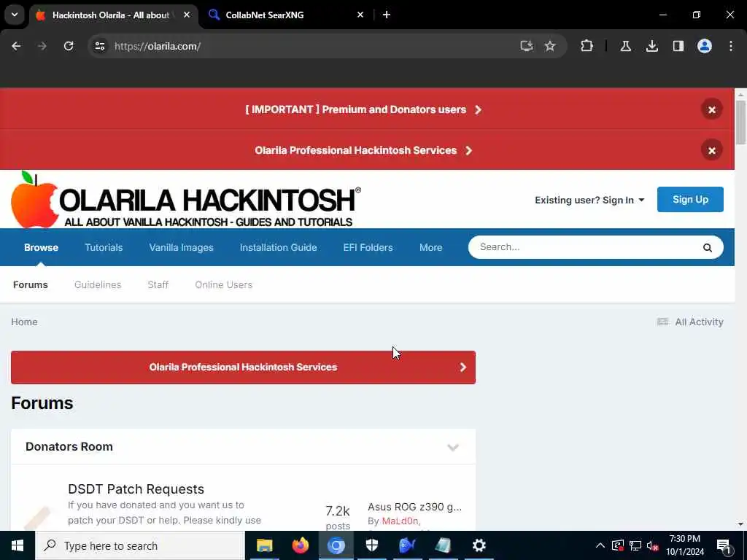The height and width of the screenshot is (560, 747).
Task: Open the Installation Guide menu item
Action: tap(278, 248)
